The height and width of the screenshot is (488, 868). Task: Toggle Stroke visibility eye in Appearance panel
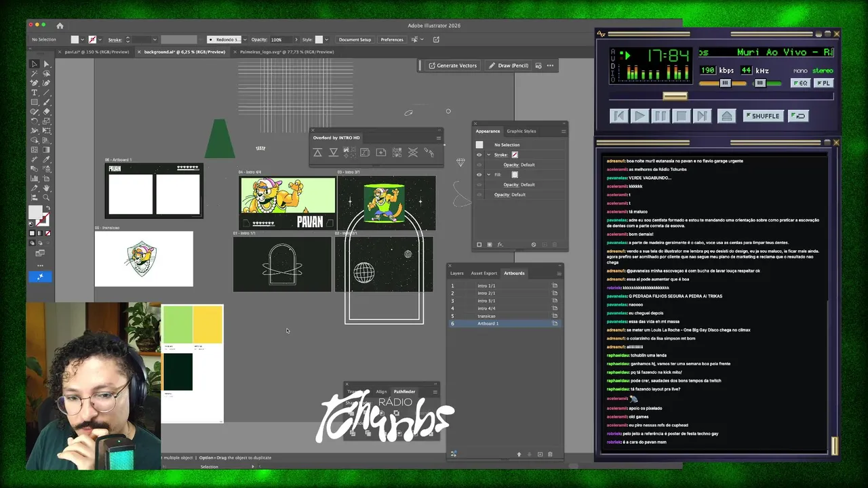tap(479, 155)
